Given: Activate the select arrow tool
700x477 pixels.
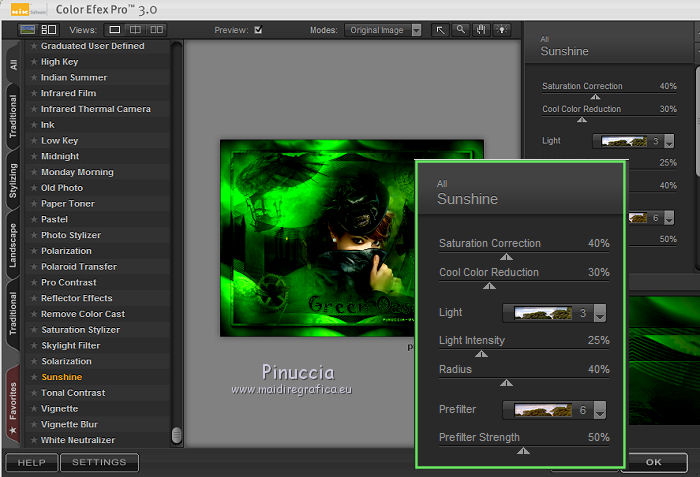Looking at the screenshot, I should [x=440, y=30].
